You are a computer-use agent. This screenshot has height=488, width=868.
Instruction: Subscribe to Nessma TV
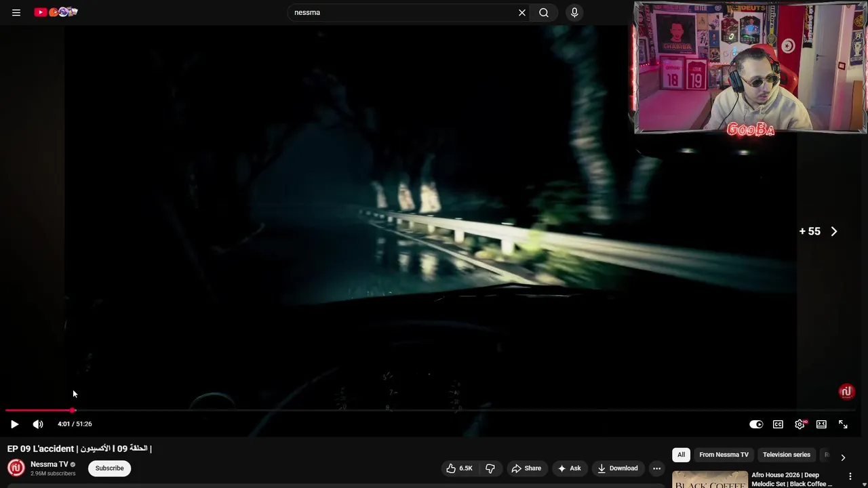[109, 468]
